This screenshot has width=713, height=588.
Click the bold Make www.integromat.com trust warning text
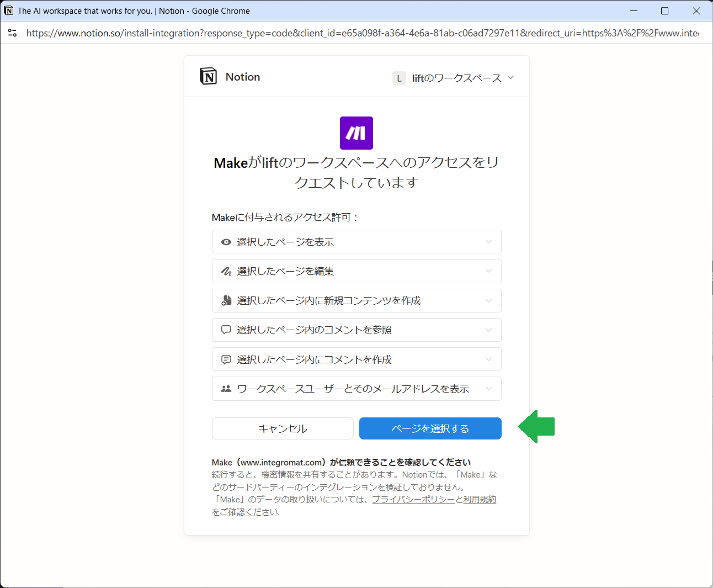(341, 462)
